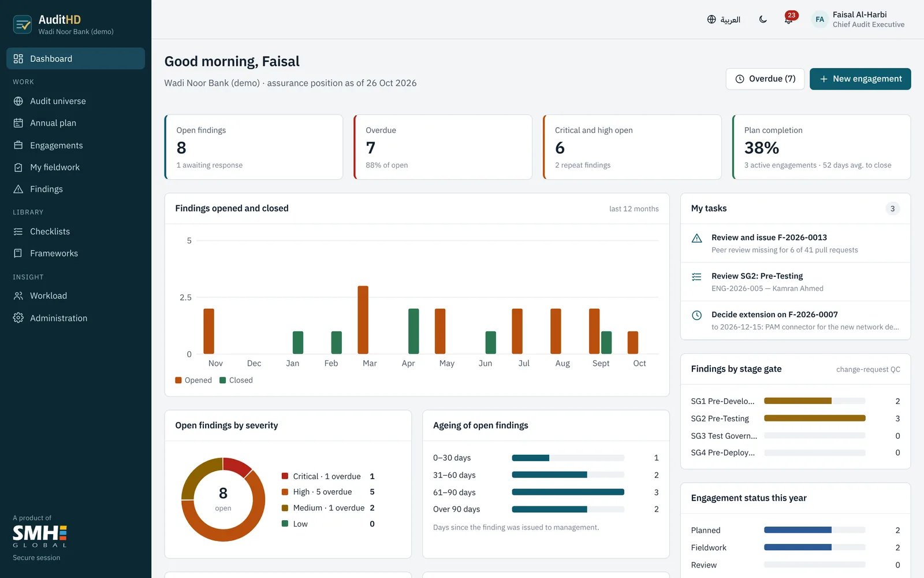The image size is (924, 578).
Task: Open the Engagements section
Action: coord(76,145)
